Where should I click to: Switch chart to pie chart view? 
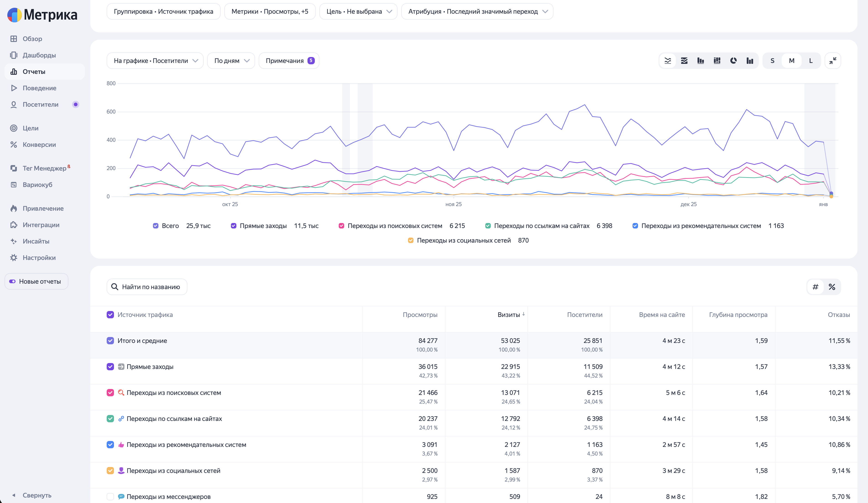(733, 61)
